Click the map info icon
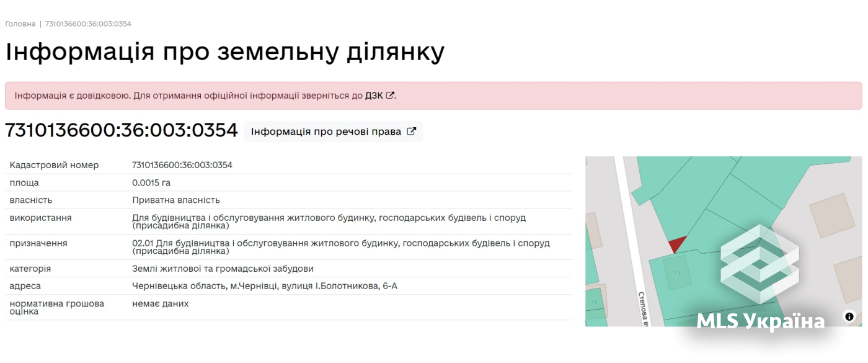 tap(849, 316)
